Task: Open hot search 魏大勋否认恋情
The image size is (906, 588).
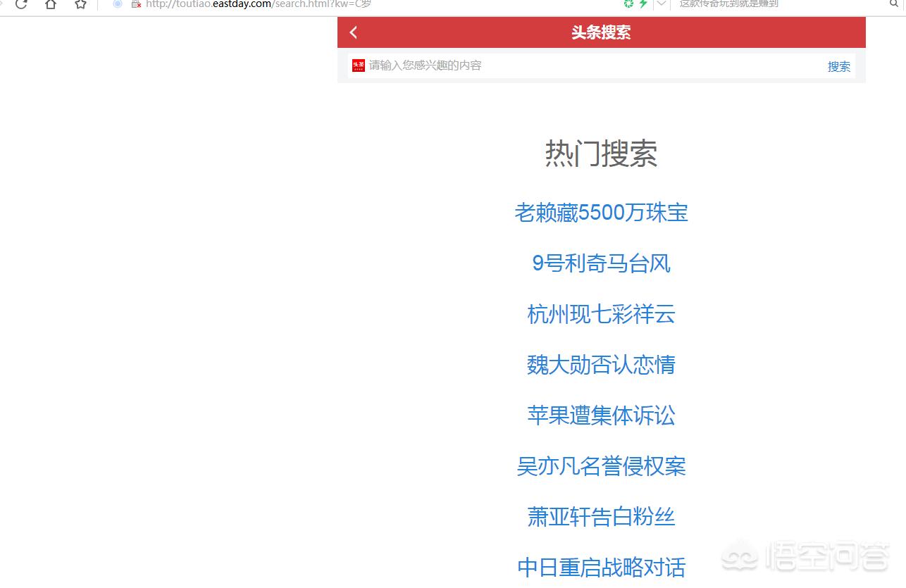Action: (601, 365)
